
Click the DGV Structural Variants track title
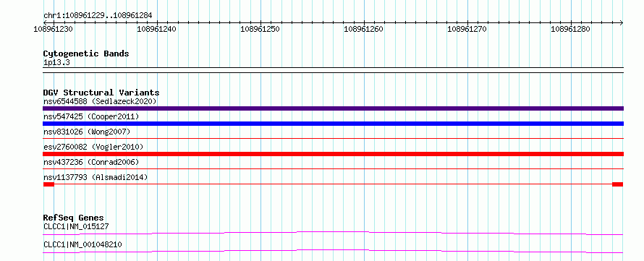click(101, 93)
